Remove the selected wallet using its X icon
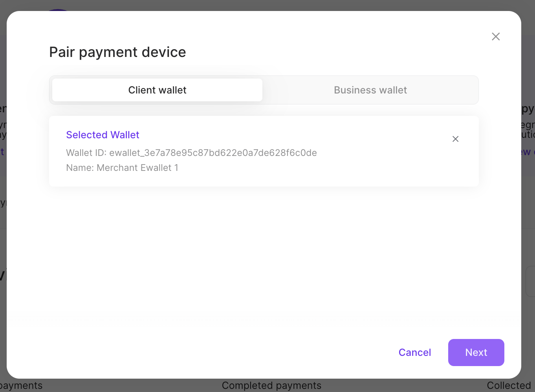 455,139
